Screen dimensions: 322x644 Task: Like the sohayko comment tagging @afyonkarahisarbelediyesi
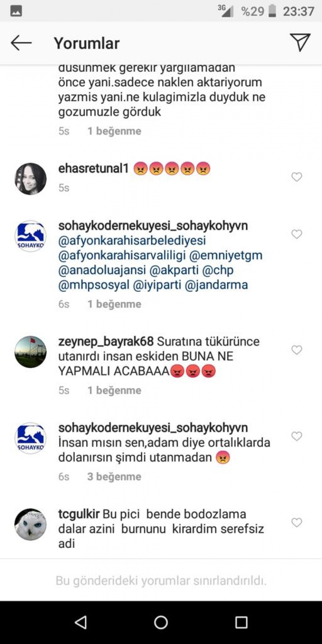coord(297,234)
